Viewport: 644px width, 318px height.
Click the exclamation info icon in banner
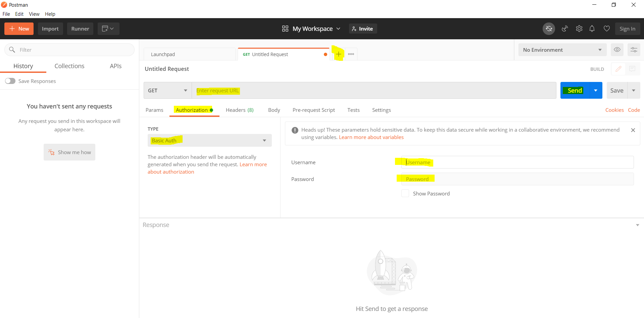(x=295, y=130)
